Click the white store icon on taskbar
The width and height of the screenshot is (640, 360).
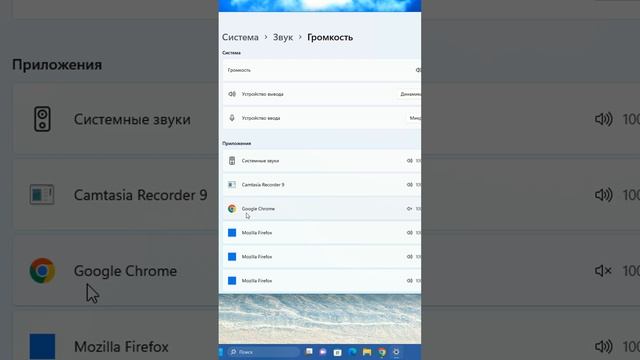coord(338,352)
